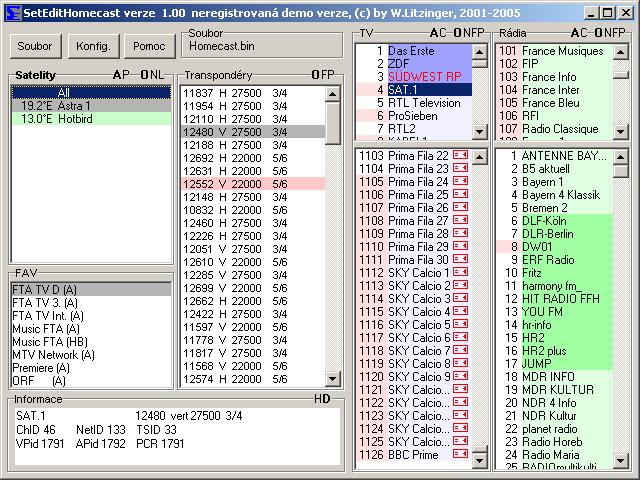Click the encrypted icon beside SKY Calcio 4
The width and height of the screenshot is (640, 480).
point(460,311)
